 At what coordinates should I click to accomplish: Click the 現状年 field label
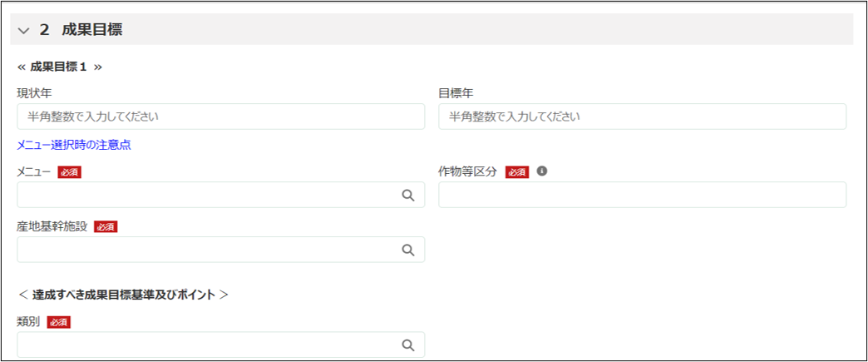[35, 93]
